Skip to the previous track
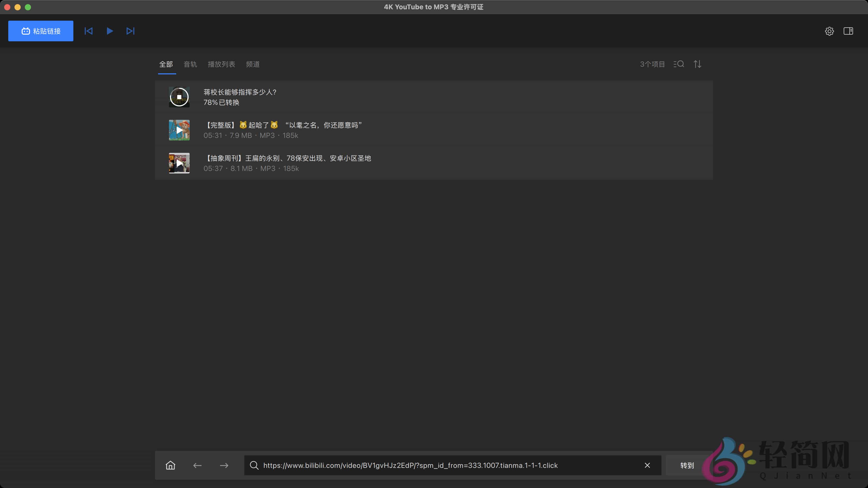Viewport: 868px width, 488px height. 88,31
